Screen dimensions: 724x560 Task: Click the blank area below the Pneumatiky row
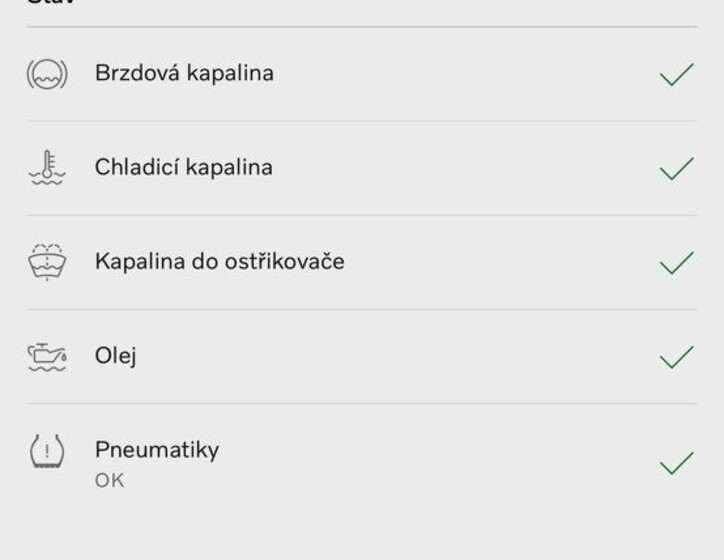click(x=362, y=533)
